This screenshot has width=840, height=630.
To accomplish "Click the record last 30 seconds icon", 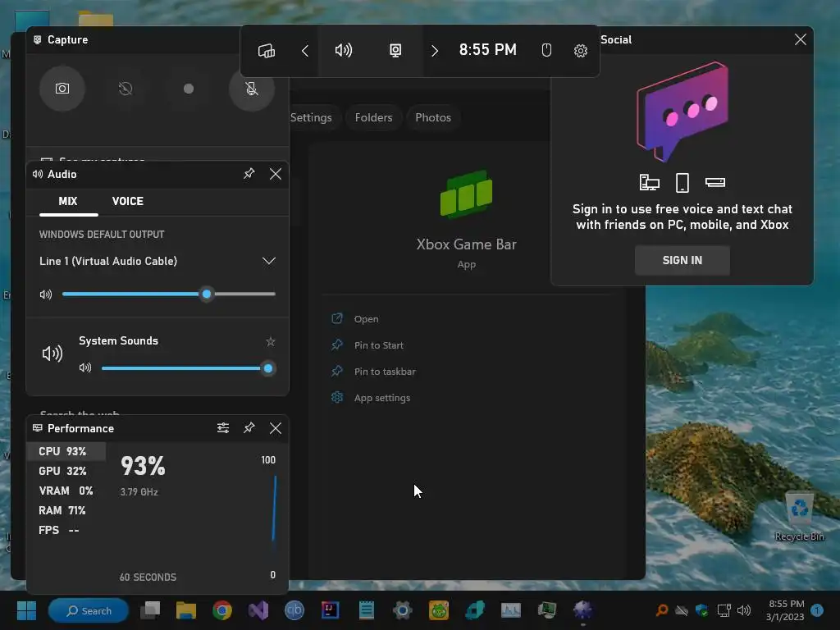I will pyautogui.click(x=126, y=89).
